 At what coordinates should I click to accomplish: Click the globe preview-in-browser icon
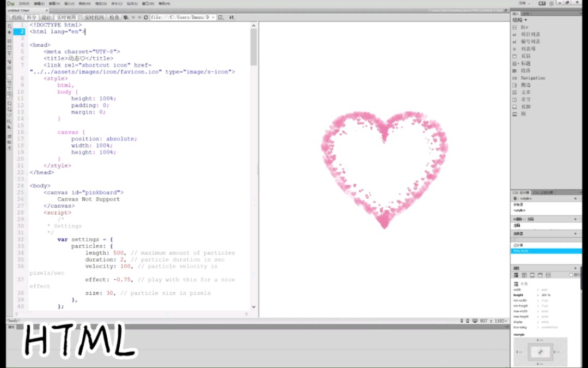click(126, 17)
